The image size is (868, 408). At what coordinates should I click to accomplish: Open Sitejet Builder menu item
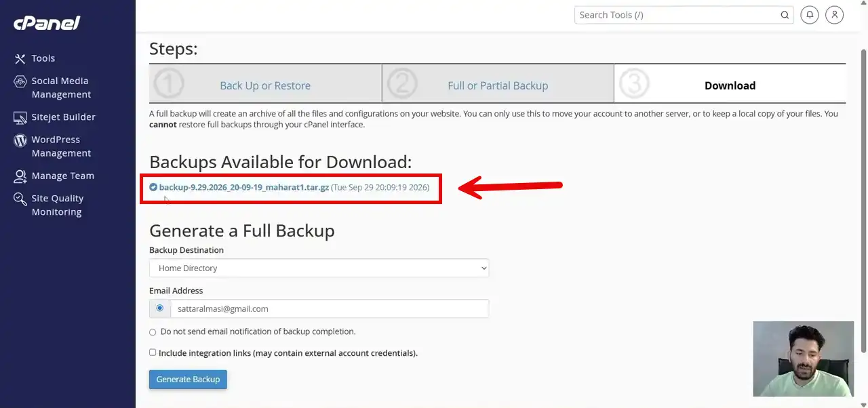point(63,117)
